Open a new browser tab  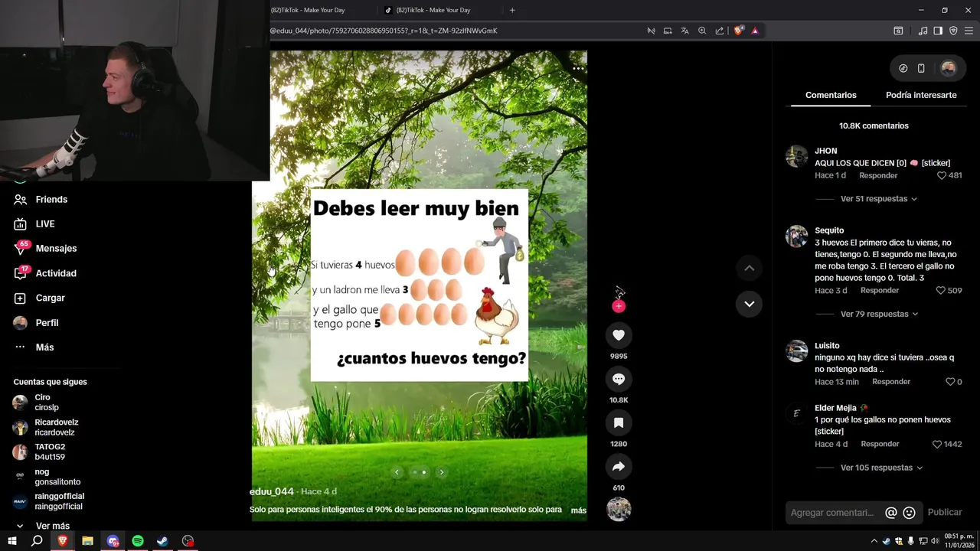click(512, 10)
